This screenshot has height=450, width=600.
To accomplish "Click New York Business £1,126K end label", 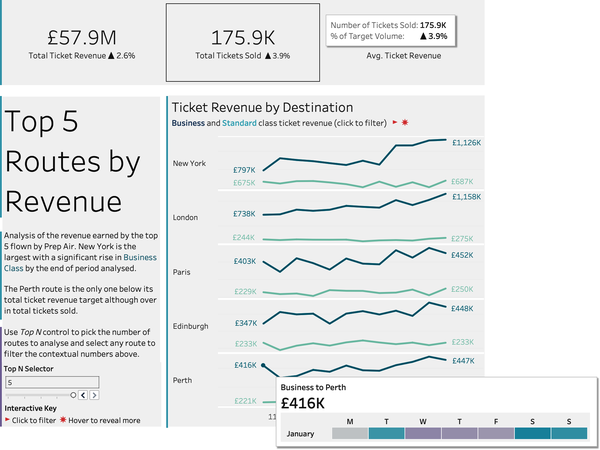I will [466, 142].
